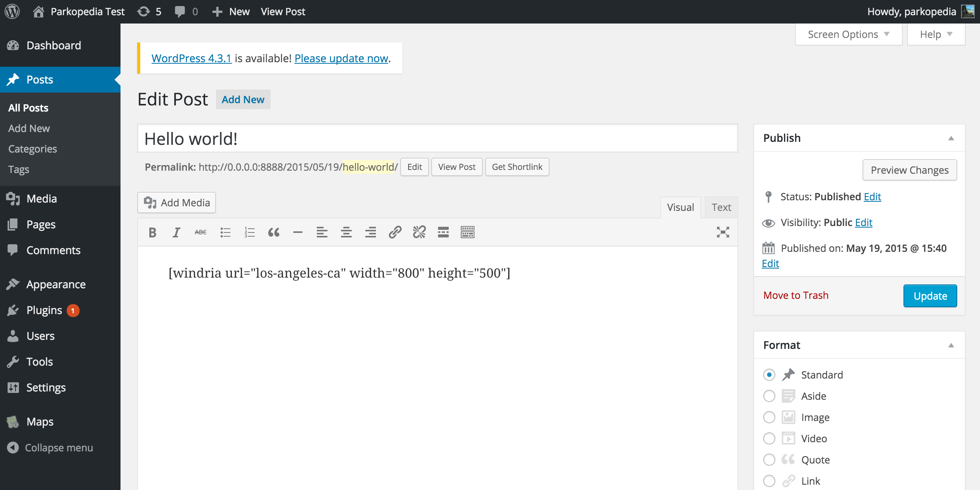This screenshot has height=490, width=980.
Task: Remove link with the unlink icon
Action: (419, 232)
